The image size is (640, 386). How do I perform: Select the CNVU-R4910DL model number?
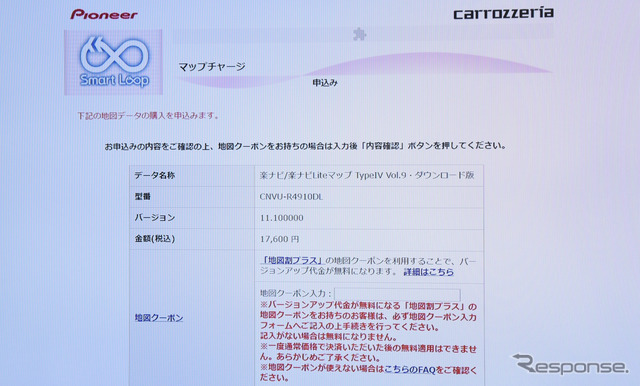291,197
